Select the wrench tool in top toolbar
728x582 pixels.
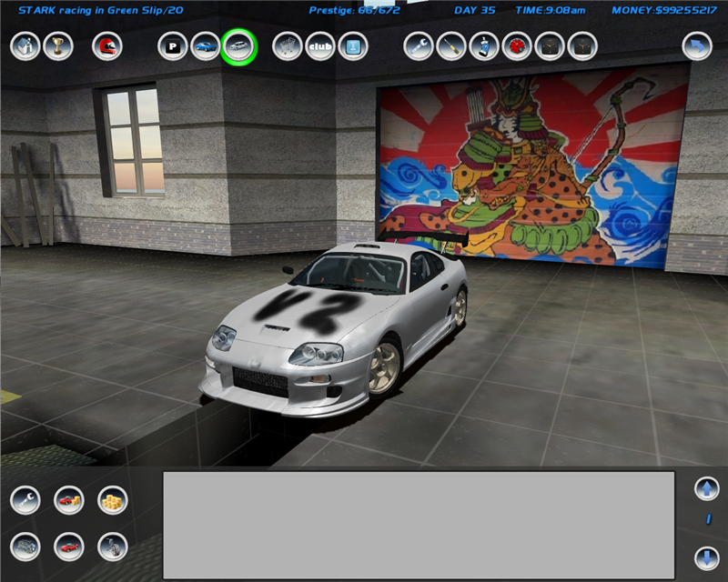click(419, 46)
